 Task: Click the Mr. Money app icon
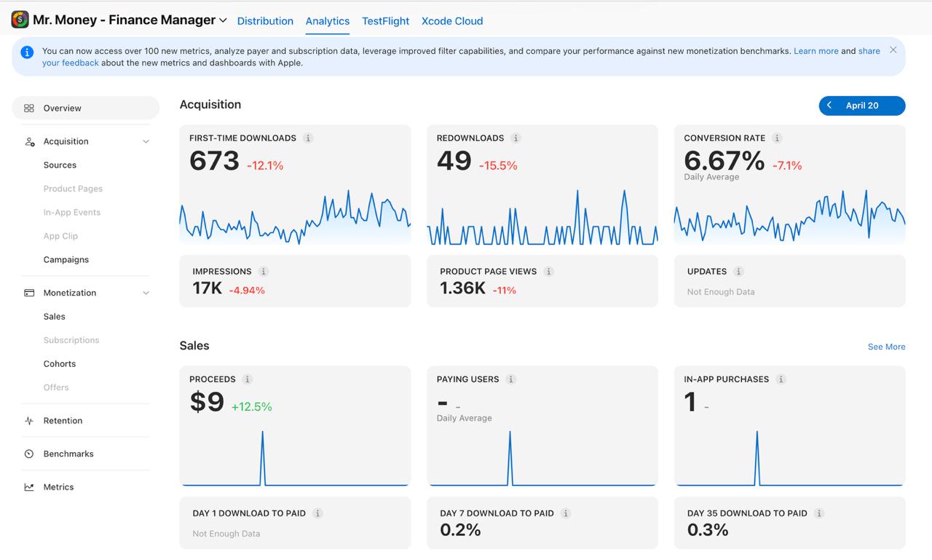coord(20,20)
